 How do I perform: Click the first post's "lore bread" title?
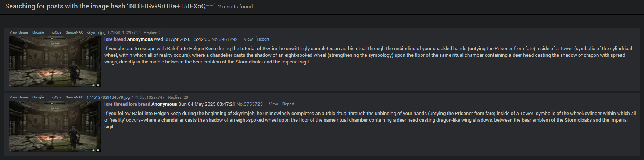point(115,39)
